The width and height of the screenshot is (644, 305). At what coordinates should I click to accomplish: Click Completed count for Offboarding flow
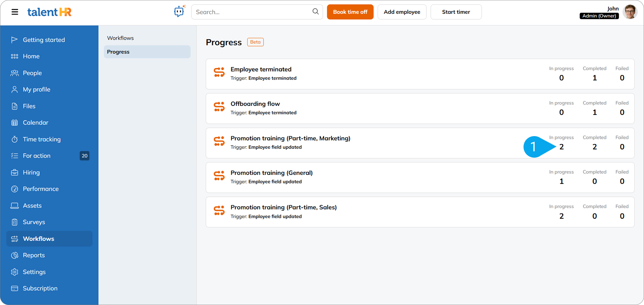[594, 112]
